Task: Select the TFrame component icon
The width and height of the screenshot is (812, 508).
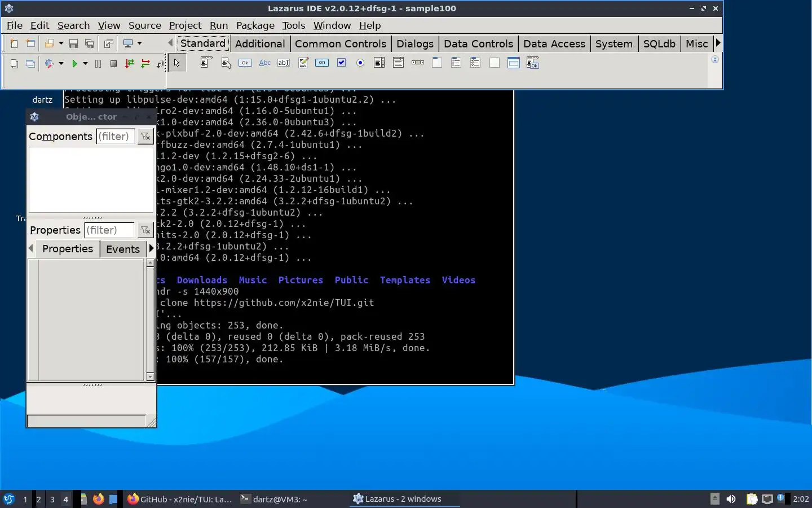Action: tap(514, 63)
